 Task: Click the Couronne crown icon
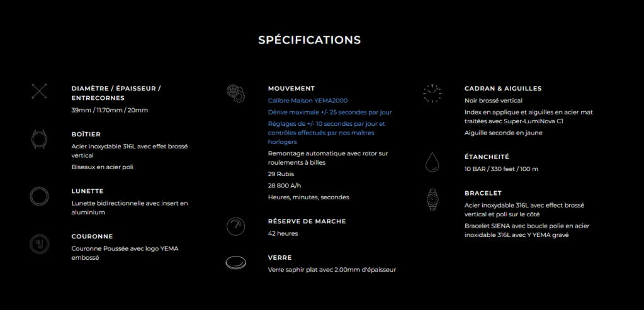click(39, 243)
